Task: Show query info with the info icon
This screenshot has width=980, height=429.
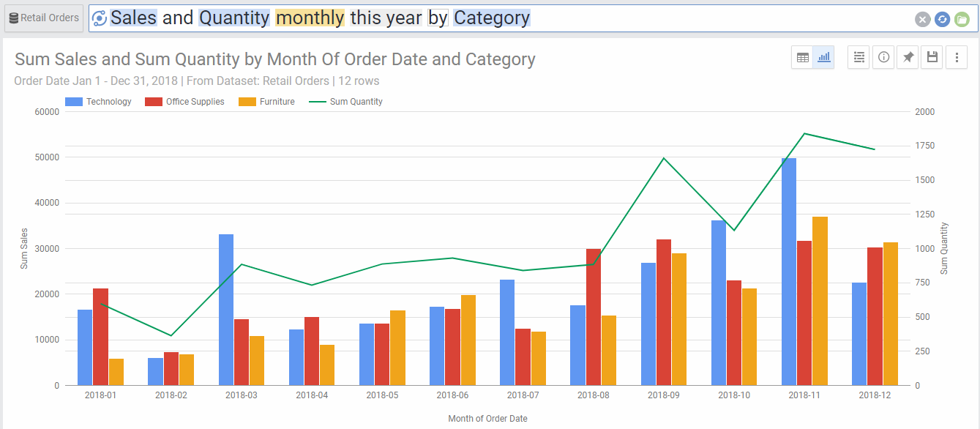Action: coord(883,57)
